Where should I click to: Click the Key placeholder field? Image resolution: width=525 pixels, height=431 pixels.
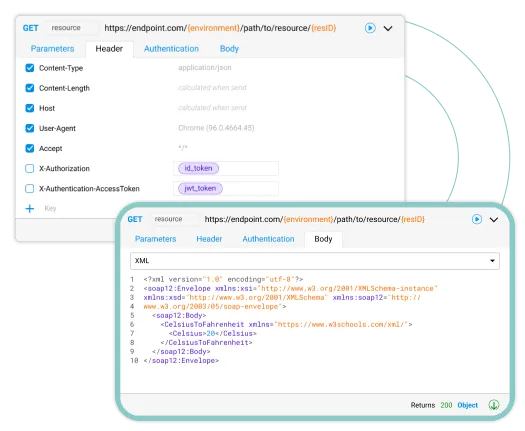[x=50, y=209]
